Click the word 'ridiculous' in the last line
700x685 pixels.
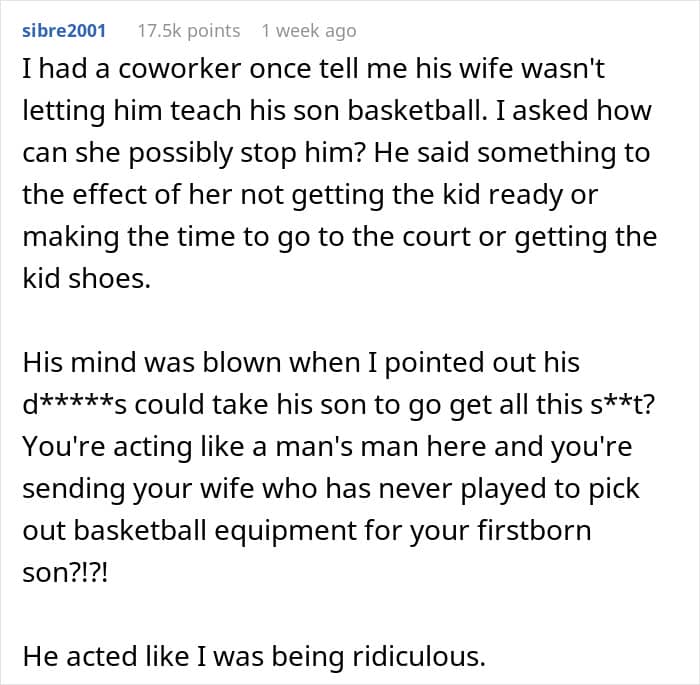point(413,656)
